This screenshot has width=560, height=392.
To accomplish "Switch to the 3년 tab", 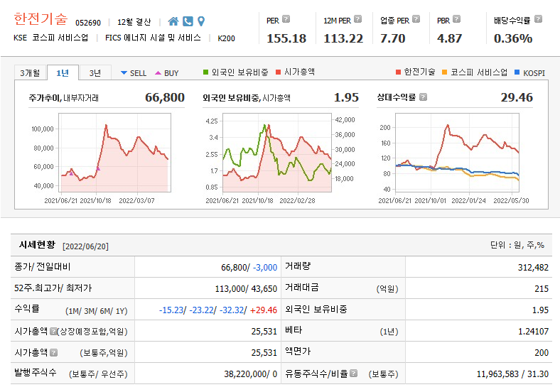I will coord(95,73).
